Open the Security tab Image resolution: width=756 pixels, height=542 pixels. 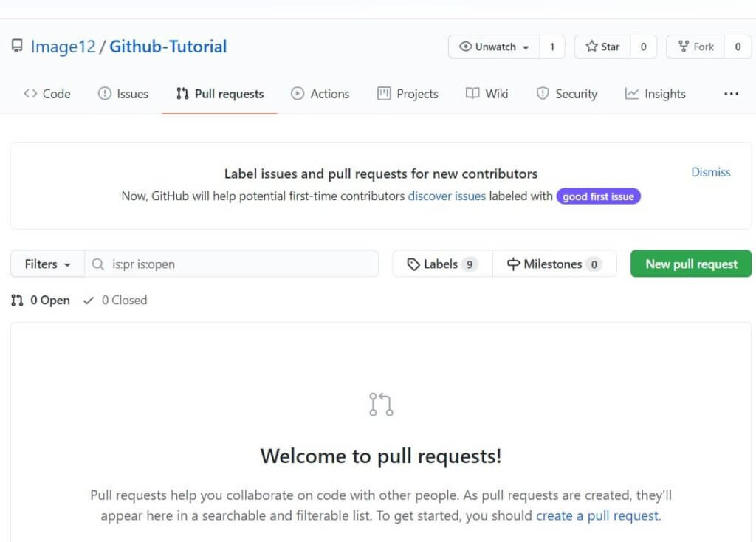tap(566, 94)
